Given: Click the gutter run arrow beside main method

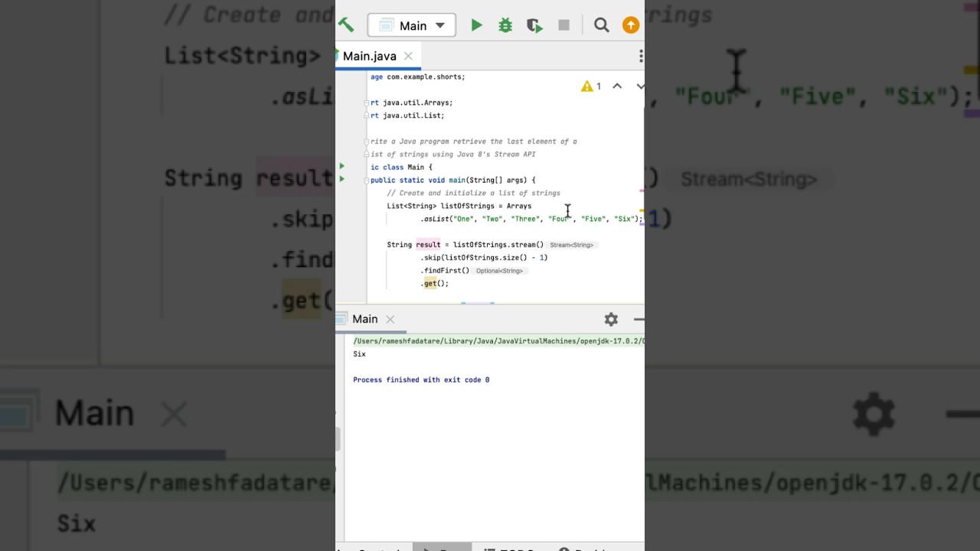Looking at the screenshot, I should pos(341,179).
